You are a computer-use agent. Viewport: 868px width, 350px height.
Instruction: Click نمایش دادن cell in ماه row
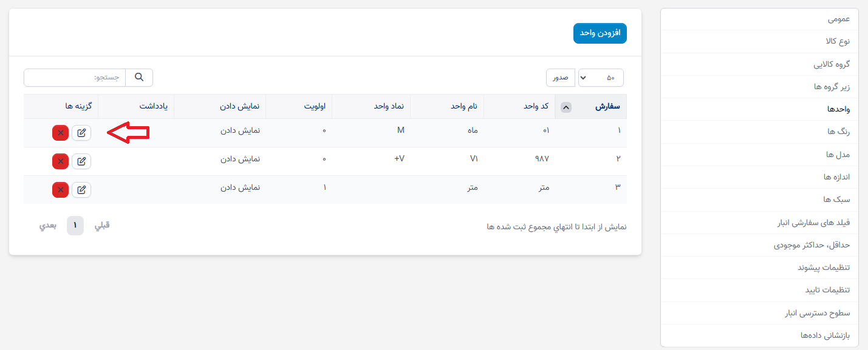coord(240,130)
